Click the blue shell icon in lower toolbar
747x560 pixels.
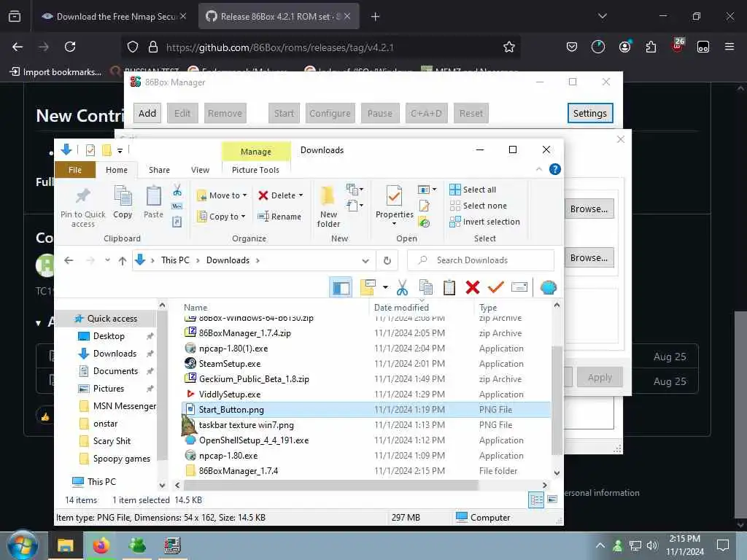click(549, 287)
